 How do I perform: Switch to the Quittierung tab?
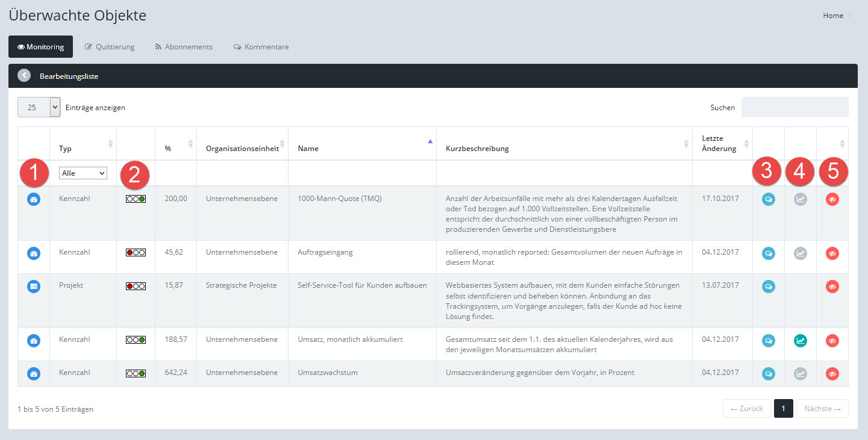tap(110, 47)
